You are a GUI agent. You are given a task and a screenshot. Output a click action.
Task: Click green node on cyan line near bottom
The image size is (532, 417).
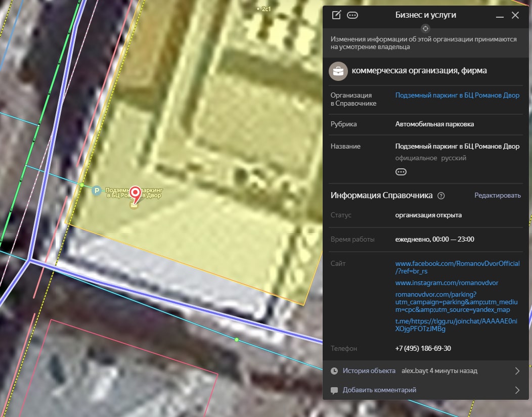pyautogui.click(x=237, y=339)
